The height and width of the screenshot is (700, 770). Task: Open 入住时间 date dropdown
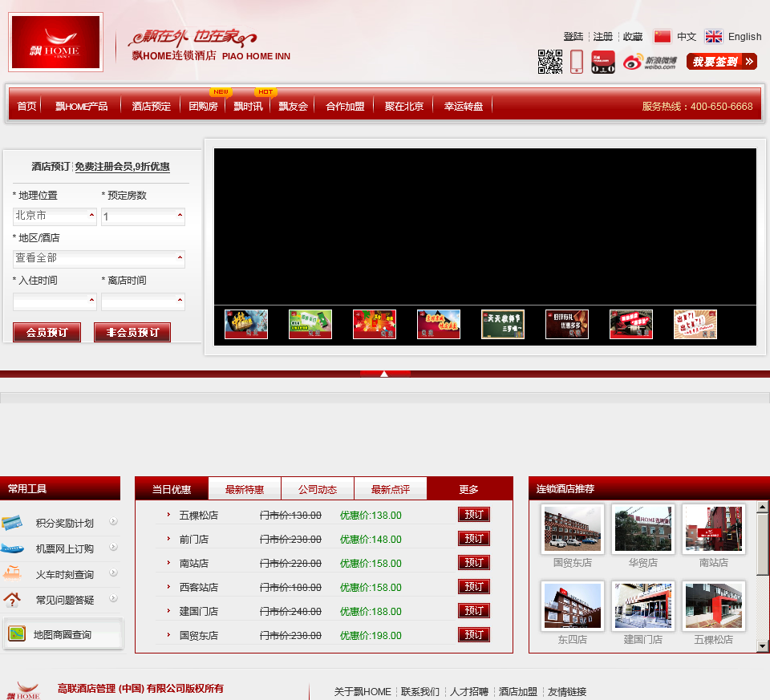pyautogui.click(x=55, y=301)
